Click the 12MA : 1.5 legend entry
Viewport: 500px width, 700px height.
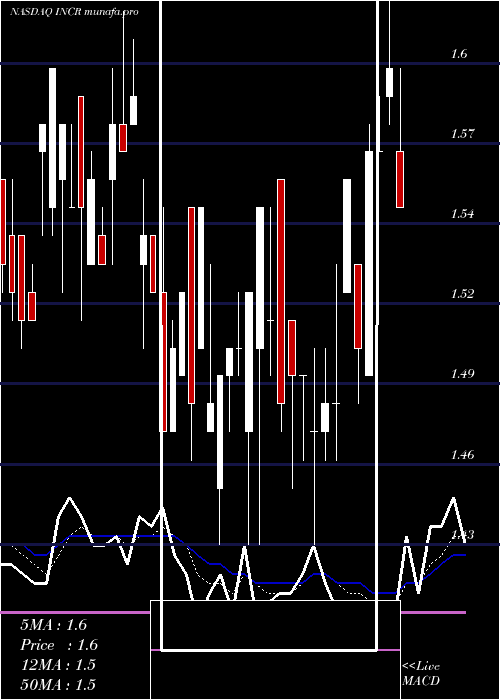point(58,665)
